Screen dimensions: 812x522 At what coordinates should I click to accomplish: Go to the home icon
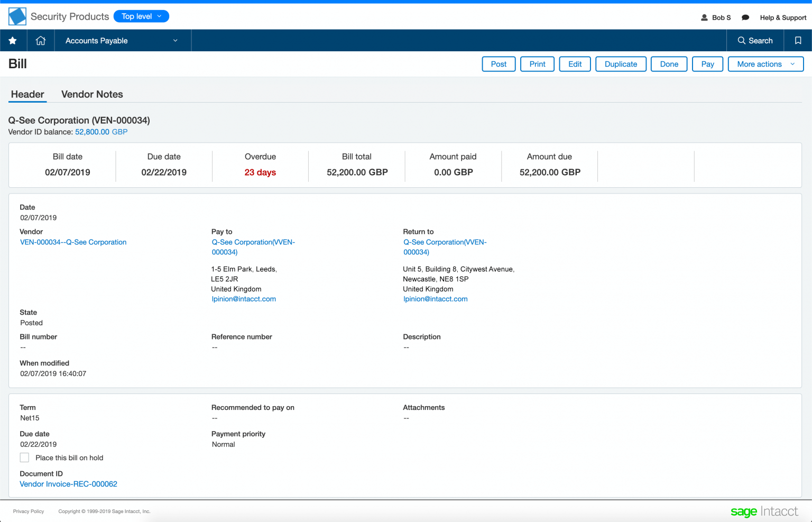click(41, 41)
